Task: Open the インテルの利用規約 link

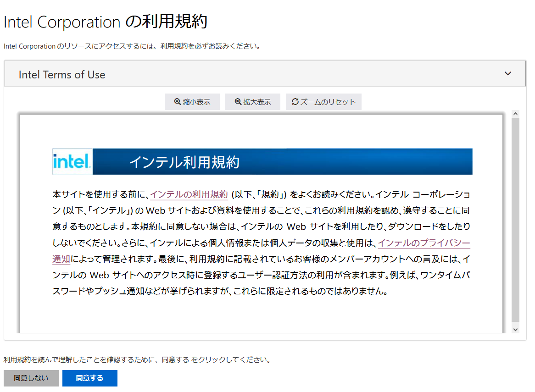Action: (x=189, y=194)
